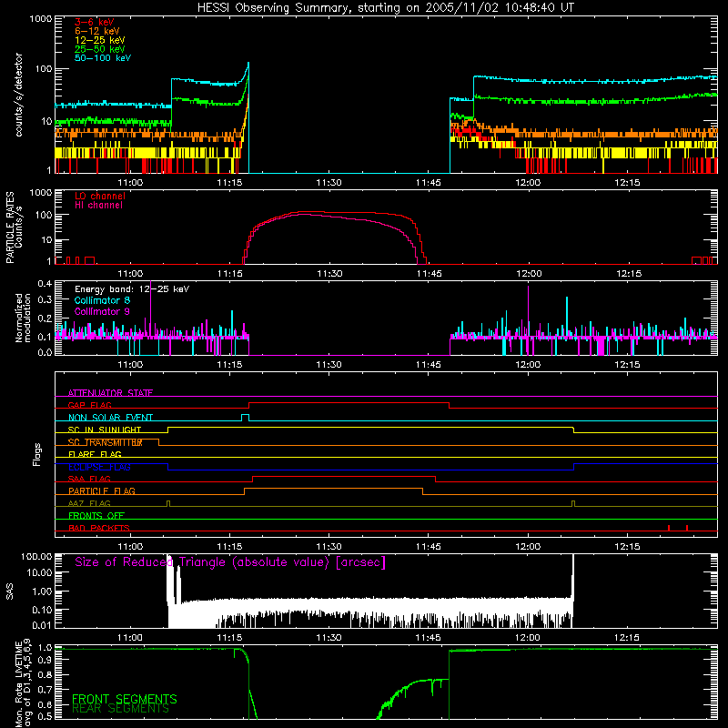This screenshot has height=728, width=728.
Task: Click the 1000 y-axis value on counts panel
Action: tap(40, 19)
